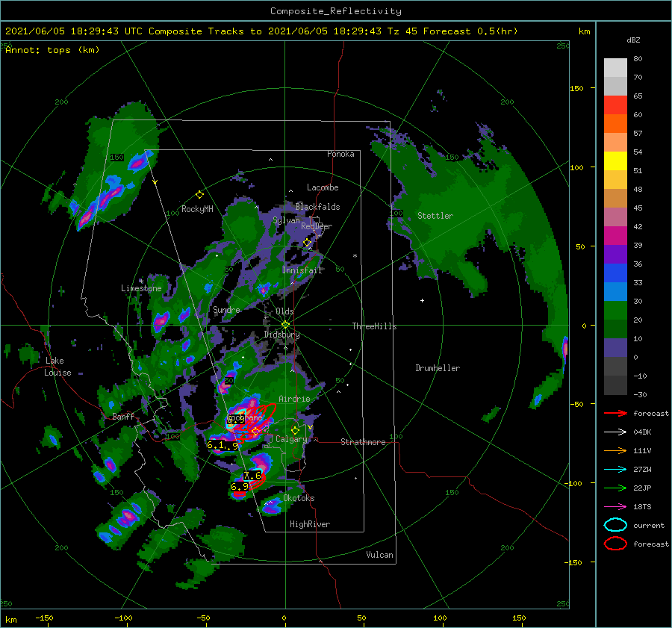Click the 'Strathmore' city label
The width and height of the screenshot is (672, 628).
363,442
